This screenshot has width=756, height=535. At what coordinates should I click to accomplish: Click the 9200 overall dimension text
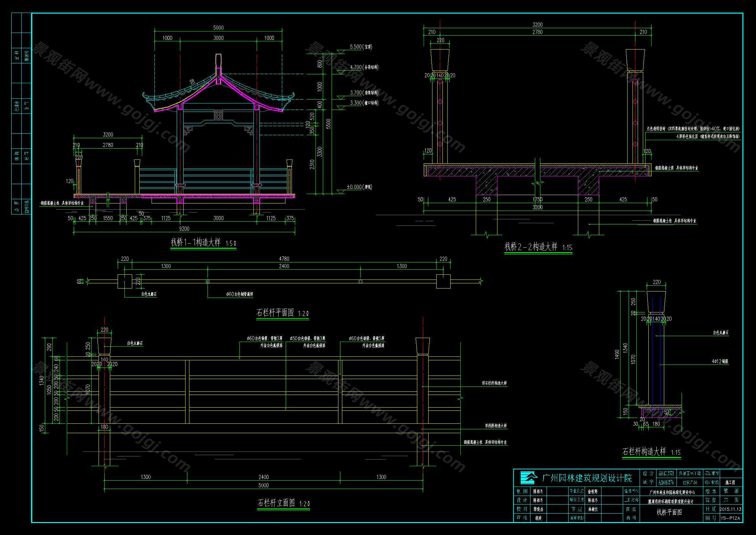pos(184,229)
